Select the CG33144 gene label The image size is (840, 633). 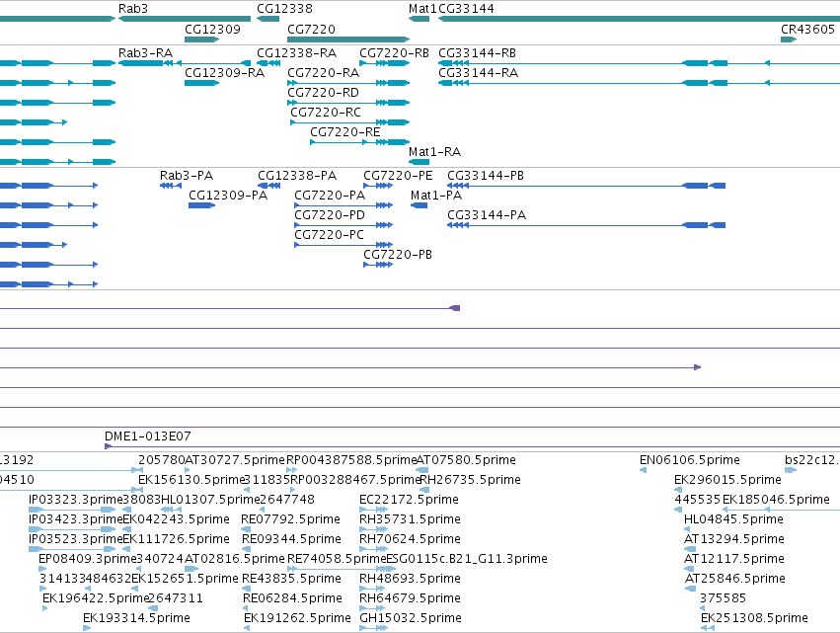(x=466, y=9)
